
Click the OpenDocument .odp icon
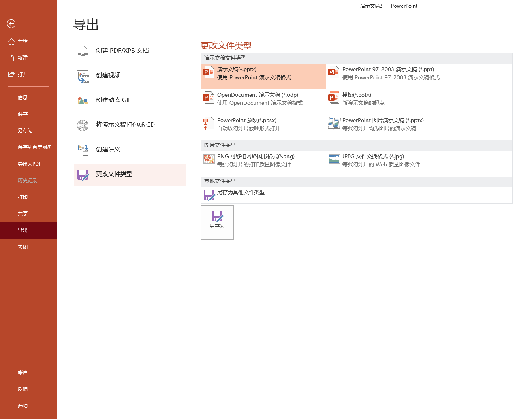pos(209,98)
